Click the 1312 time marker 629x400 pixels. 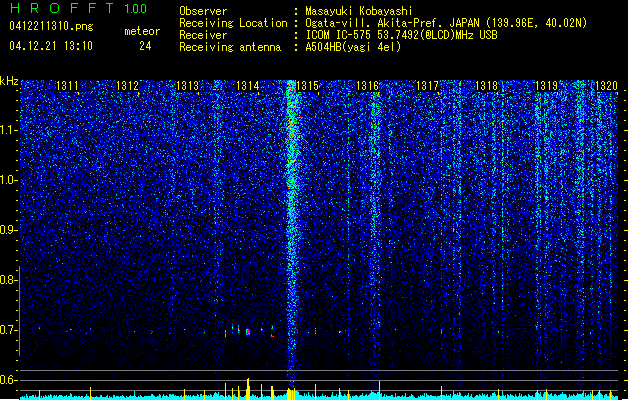(127, 86)
